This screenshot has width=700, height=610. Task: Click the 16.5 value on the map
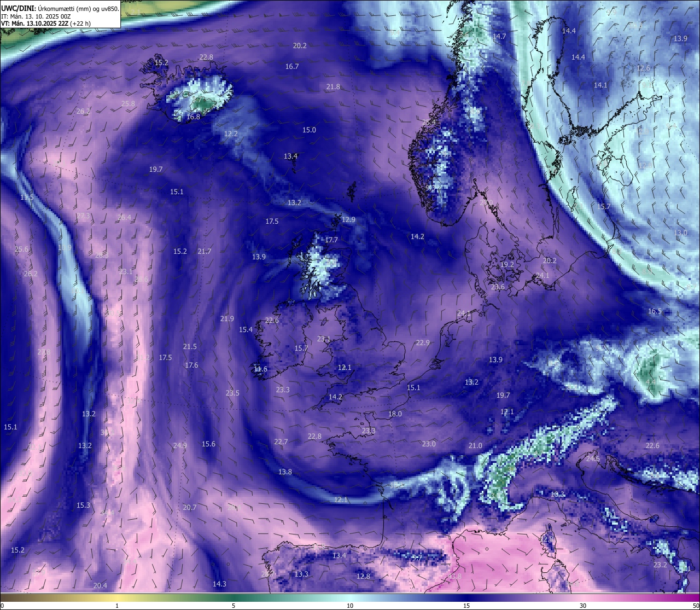tap(655, 311)
